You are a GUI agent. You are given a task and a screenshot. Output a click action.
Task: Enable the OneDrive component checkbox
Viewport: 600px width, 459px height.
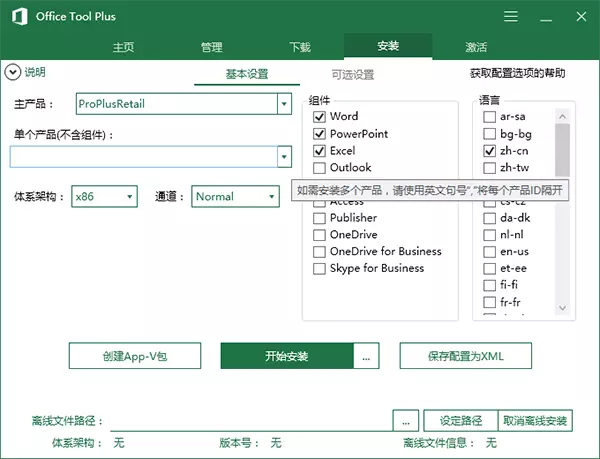pyautogui.click(x=320, y=235)
